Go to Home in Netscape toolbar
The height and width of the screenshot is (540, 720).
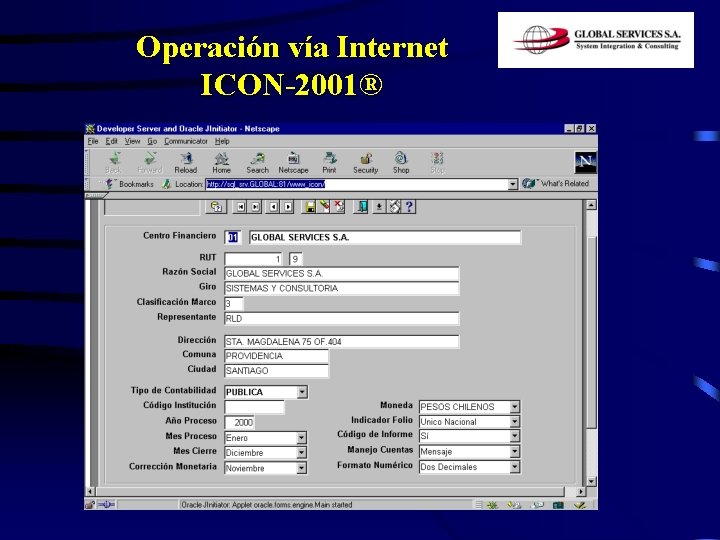click(x=221, y=163)
